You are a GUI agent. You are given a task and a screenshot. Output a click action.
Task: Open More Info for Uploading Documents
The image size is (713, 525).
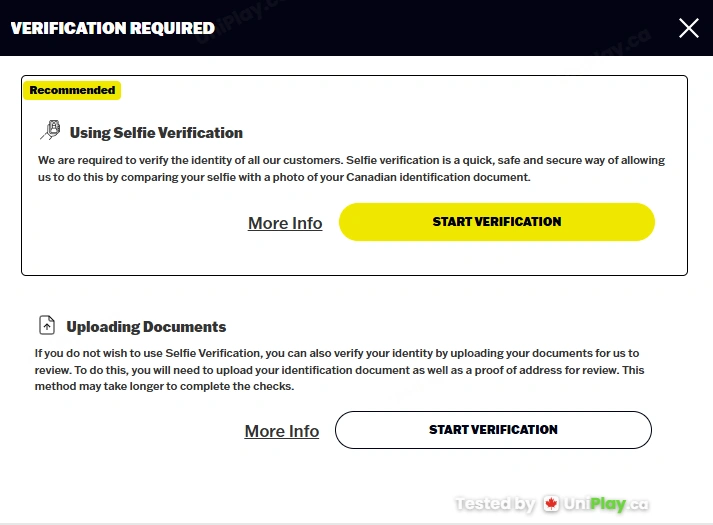tap(282, 431)
